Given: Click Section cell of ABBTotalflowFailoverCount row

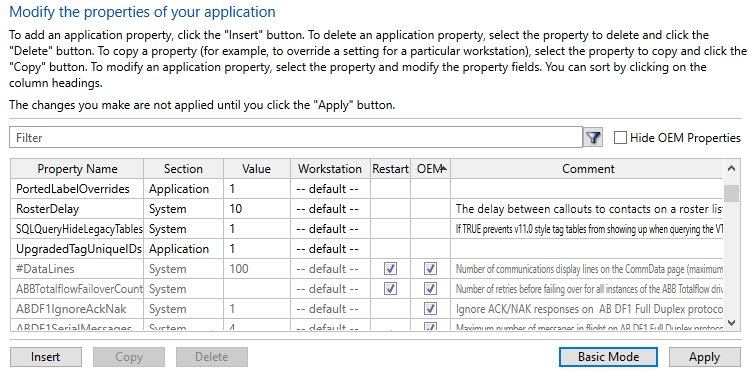Looking at the screenshot, I should tap(183, 289).
